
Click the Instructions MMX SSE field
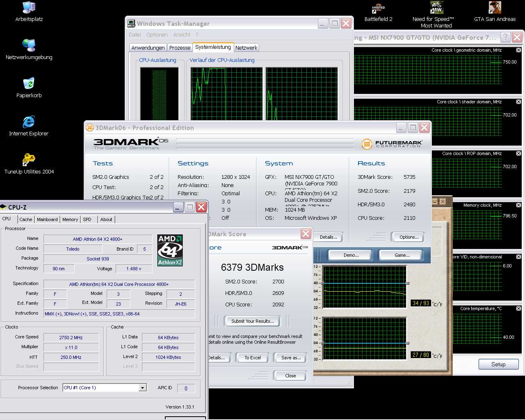click(119, 314)
